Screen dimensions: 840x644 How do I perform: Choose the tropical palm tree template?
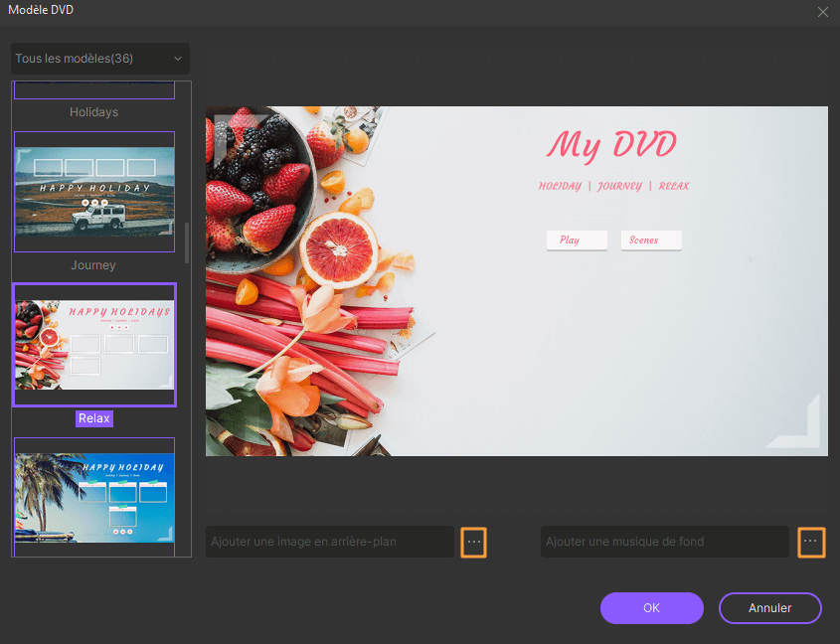click(x=94, y=495)
